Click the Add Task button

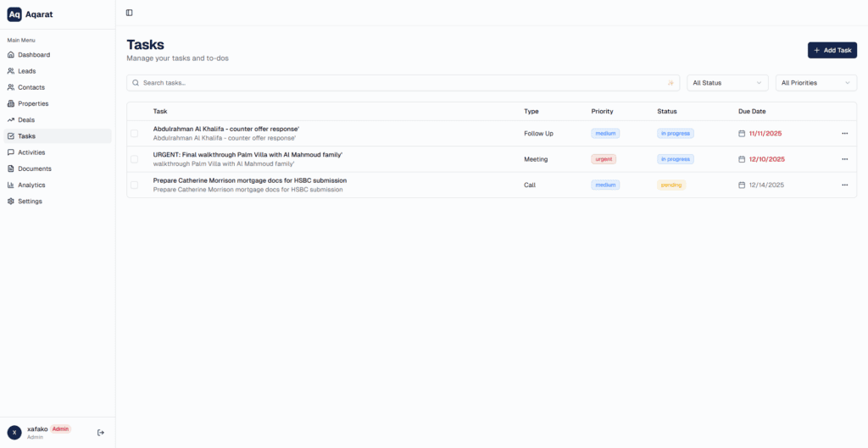coord(832,50)
